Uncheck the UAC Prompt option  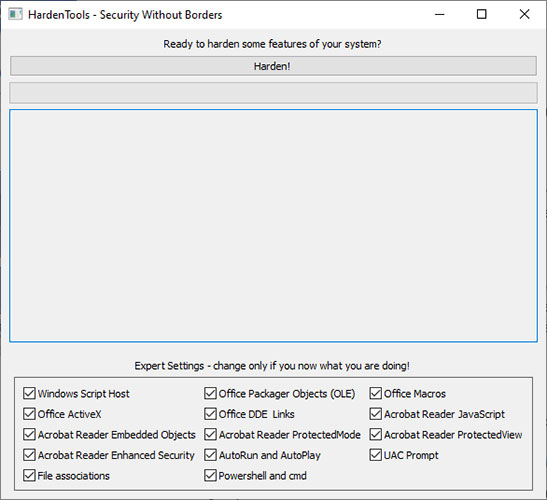coord(376,455)
